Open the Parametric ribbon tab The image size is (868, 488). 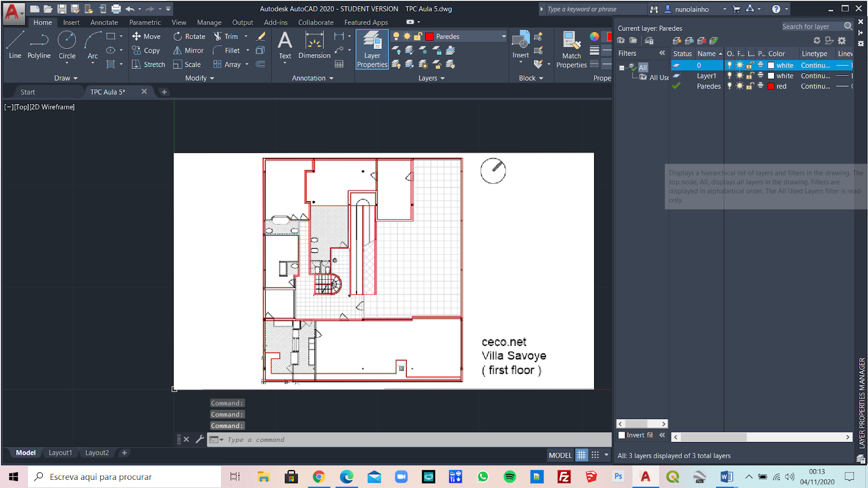[x=145, y=22]
